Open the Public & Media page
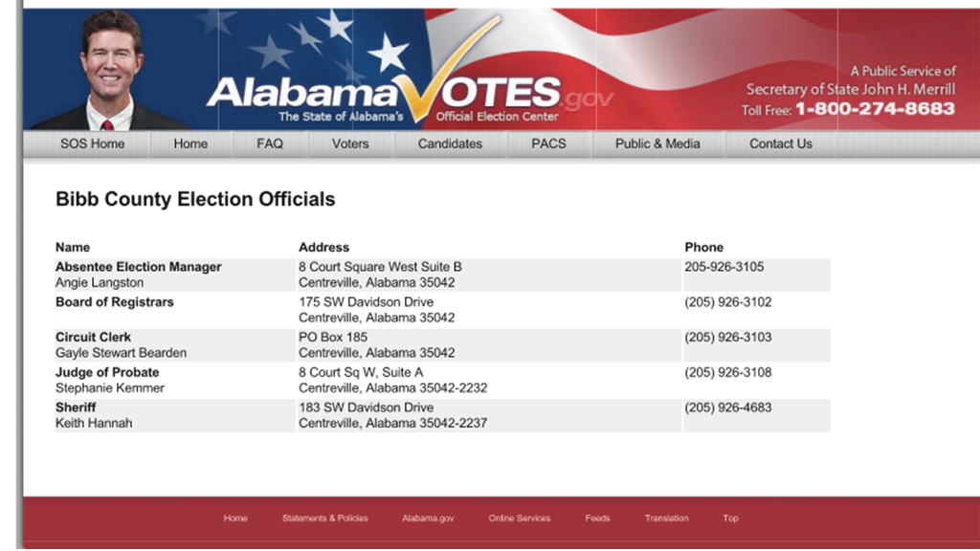This screenshot has height=551, width=980. tap(657, 143)
